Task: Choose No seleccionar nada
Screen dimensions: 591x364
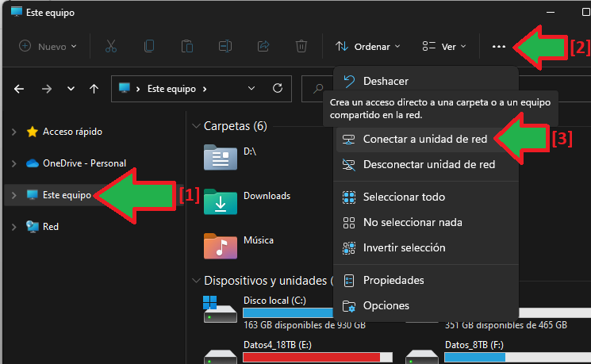Action: click(426, 222)
